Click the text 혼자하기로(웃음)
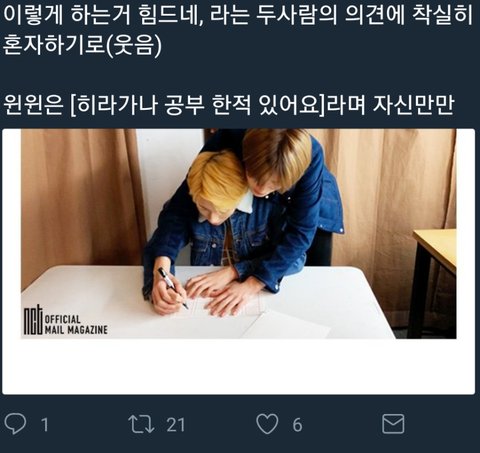This screenshot has height=453, width=480. (x=82, y=45)
